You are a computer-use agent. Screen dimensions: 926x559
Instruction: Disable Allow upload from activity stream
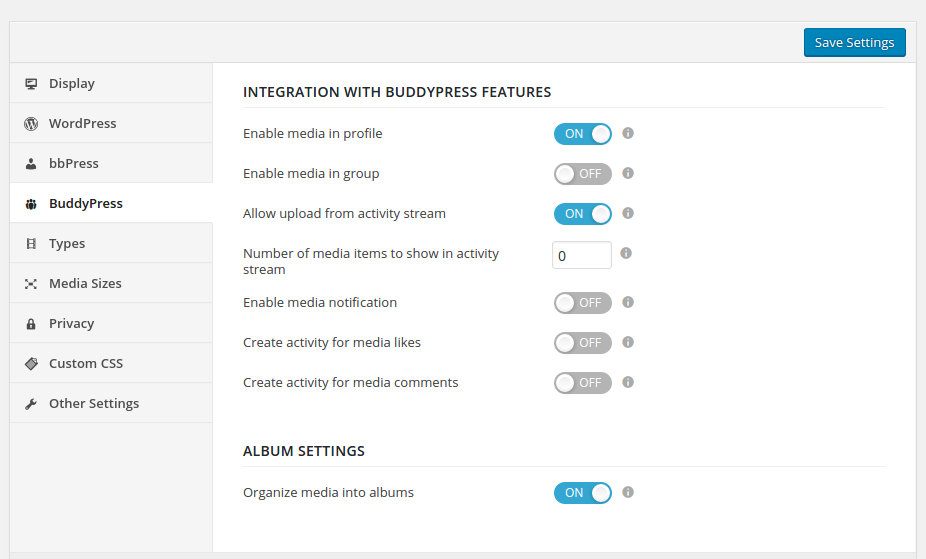pos(583,214)
